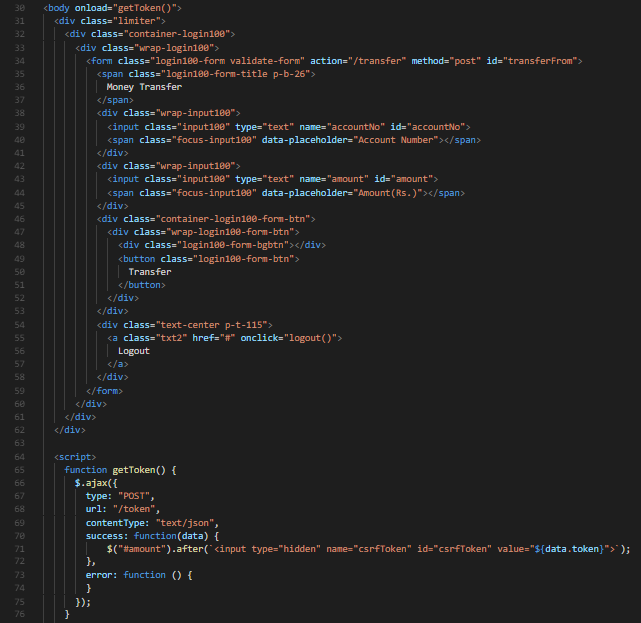Click the name="accountNo" attribute
Screen dimensions: 641x623
(x=342, y=127)
